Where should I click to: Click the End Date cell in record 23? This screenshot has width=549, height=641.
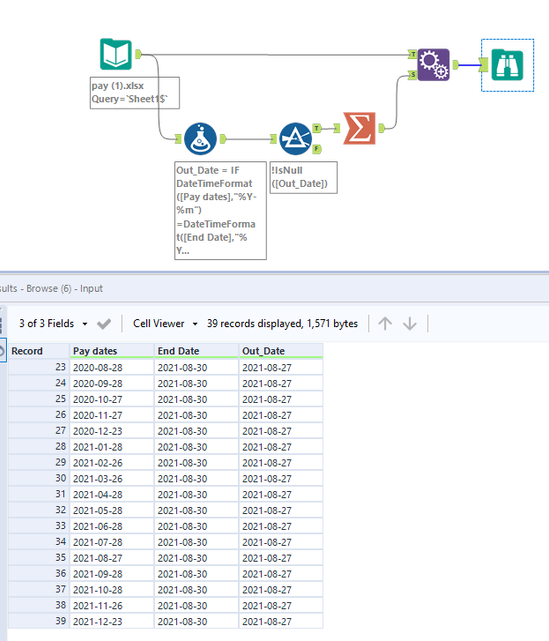click(197, 368)
